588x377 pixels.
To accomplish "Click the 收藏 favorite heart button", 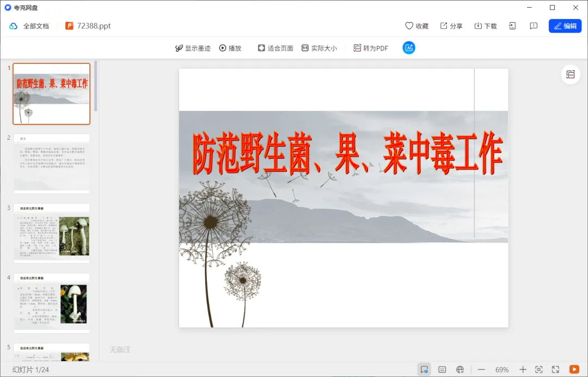I will point(416,26).
